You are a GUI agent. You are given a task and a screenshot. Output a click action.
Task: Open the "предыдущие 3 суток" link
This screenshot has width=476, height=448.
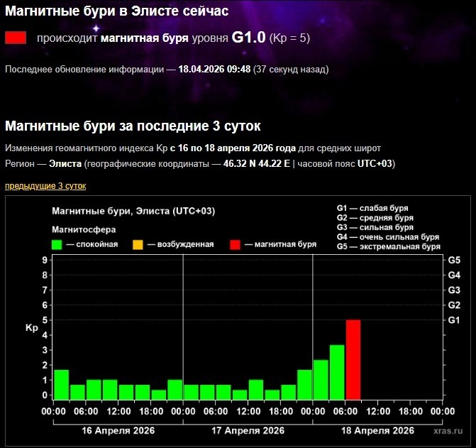click(x=45, y=185)
